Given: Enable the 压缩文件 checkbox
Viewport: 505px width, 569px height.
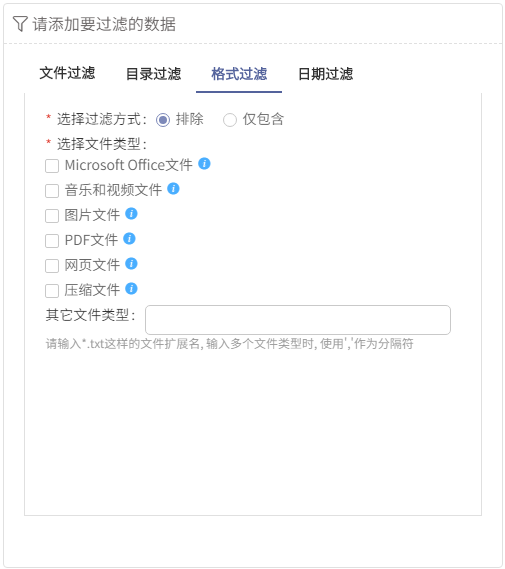Looking at the screenshot, I should (x=52, y=291).
